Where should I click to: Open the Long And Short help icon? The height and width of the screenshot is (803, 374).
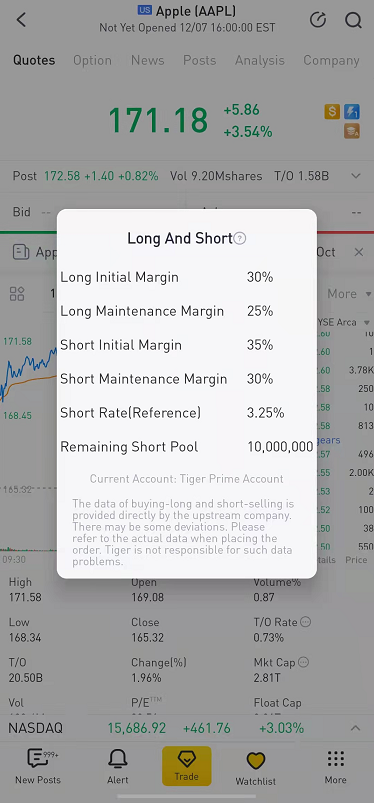point(240,239)
